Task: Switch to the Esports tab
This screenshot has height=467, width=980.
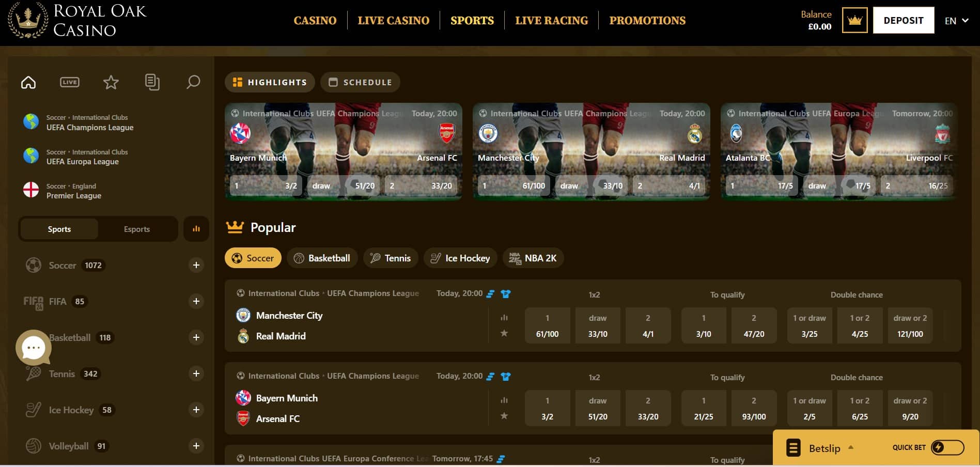Action: click(x=137, y=229)
